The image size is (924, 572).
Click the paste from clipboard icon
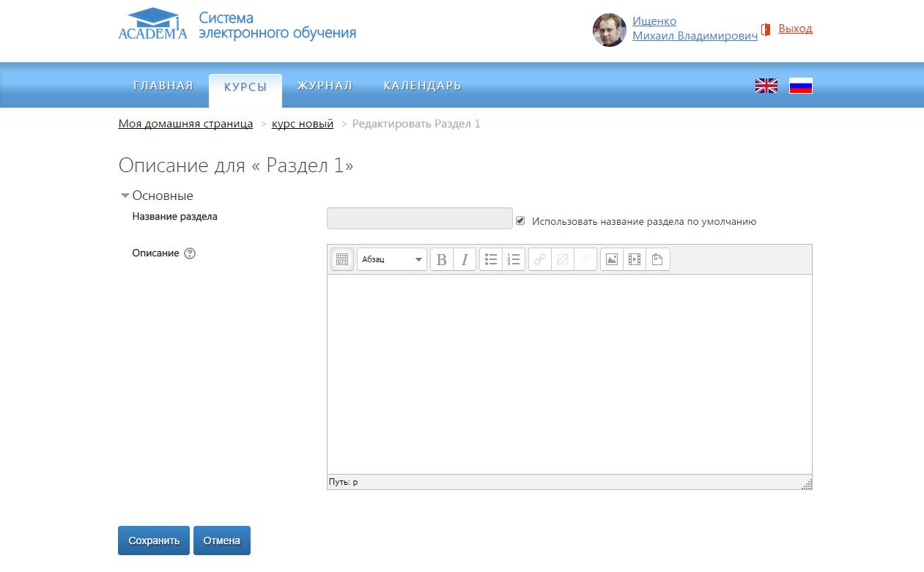658,259
